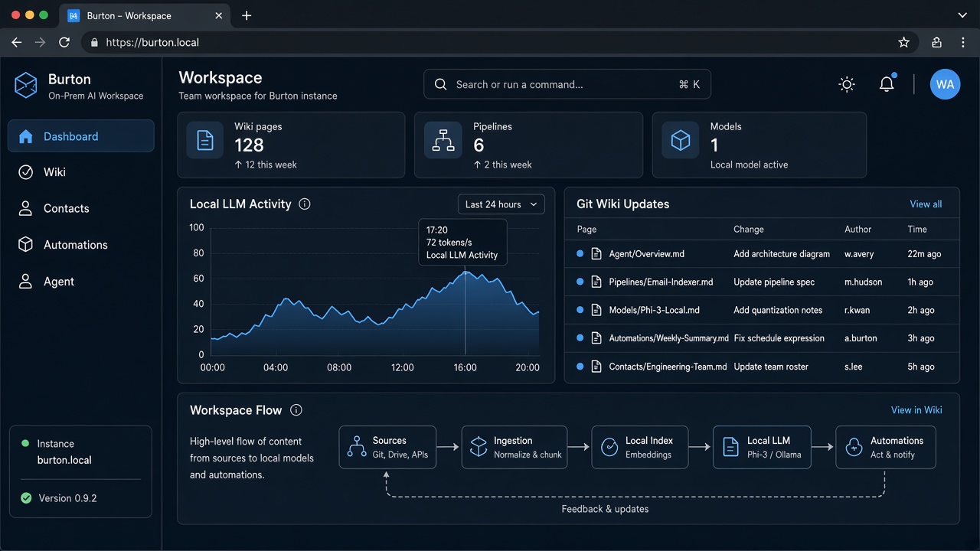Screen dimensions: 980x551
Task: Click the Automations cloud icon in flow
Action: (854, 448)
